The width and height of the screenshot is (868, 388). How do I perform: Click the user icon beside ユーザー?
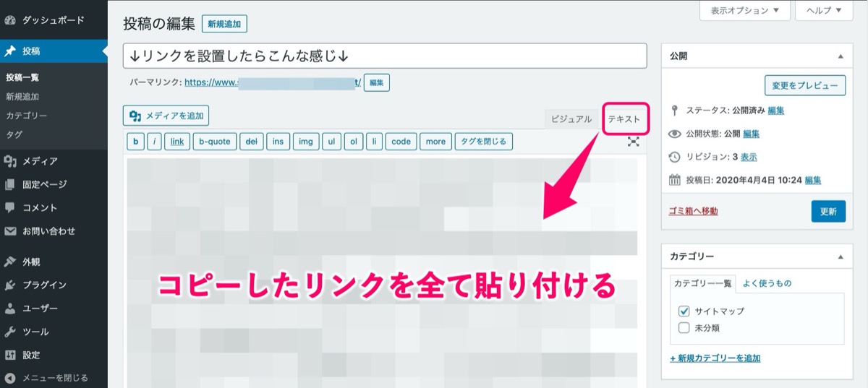10,309
